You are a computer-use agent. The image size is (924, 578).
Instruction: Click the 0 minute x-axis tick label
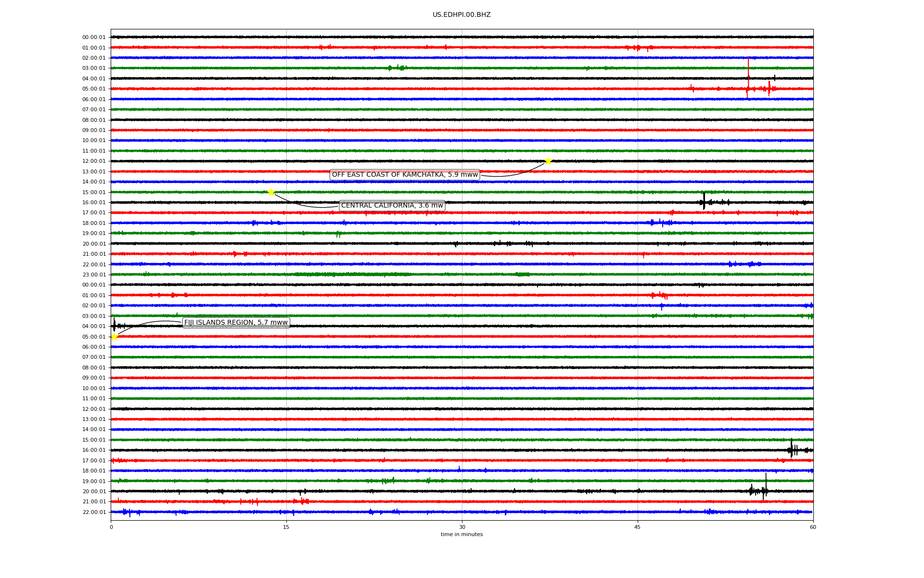pyautogui.click(x=111, y=527)
